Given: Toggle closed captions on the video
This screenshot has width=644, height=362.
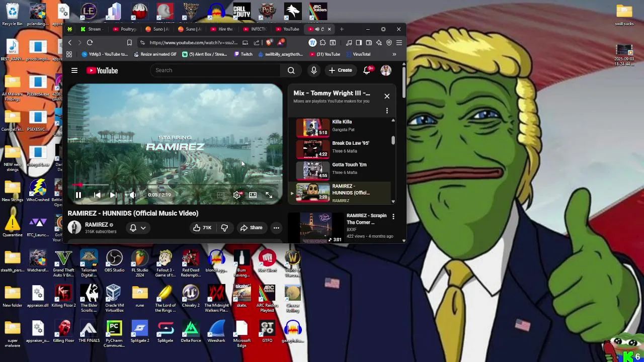Looking at the screenshot, I should 220,195.
